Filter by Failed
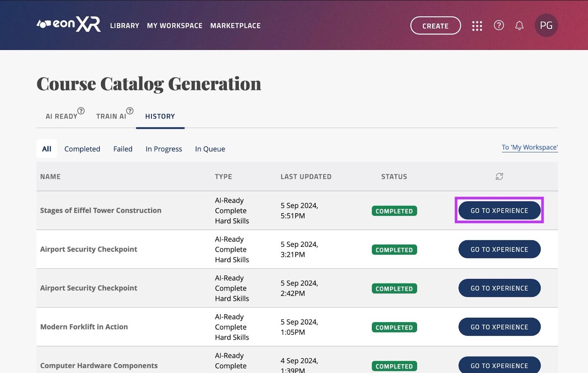588x373 pixels. (x=123, y=149)
